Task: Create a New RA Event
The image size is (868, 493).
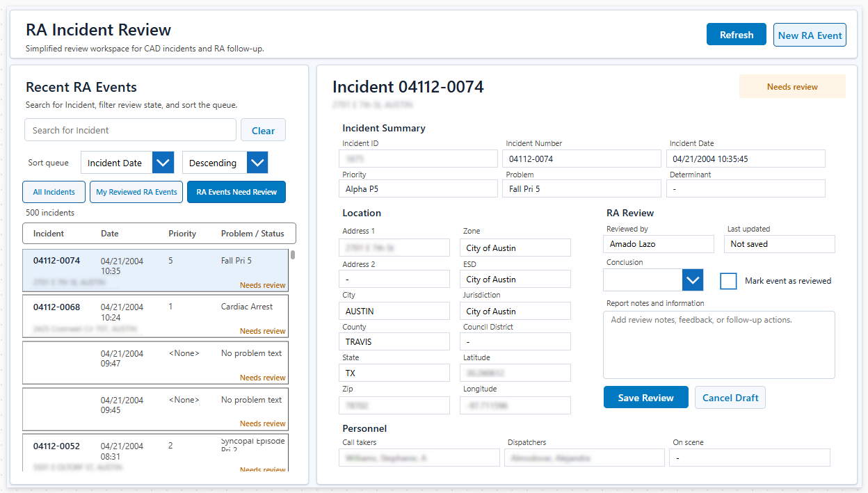Action: tap(810, 34)
